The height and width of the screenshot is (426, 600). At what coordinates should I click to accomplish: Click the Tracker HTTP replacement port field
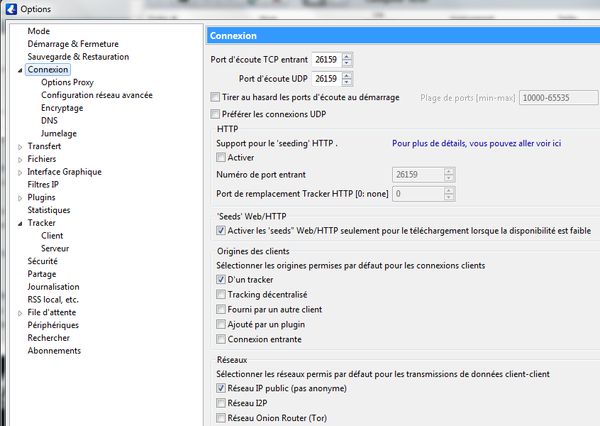(418, 194)
